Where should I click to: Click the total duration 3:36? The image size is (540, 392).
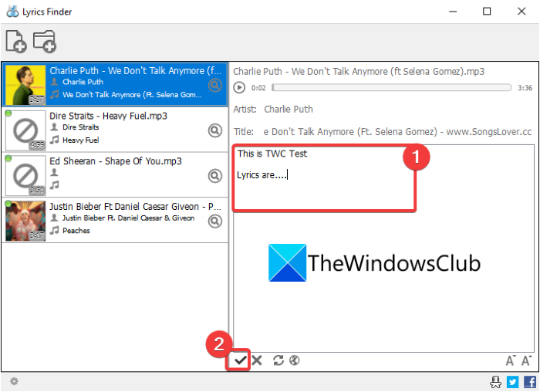click(x=525, y=88)
